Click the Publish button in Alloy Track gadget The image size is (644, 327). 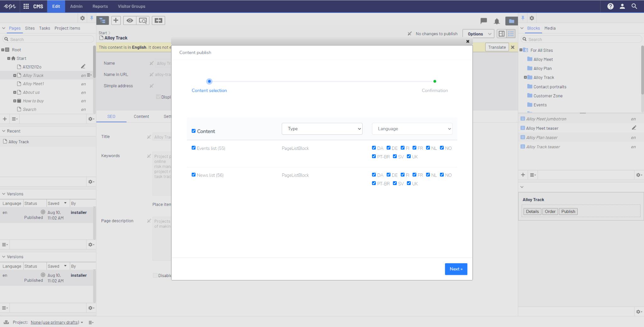[568, 211]
